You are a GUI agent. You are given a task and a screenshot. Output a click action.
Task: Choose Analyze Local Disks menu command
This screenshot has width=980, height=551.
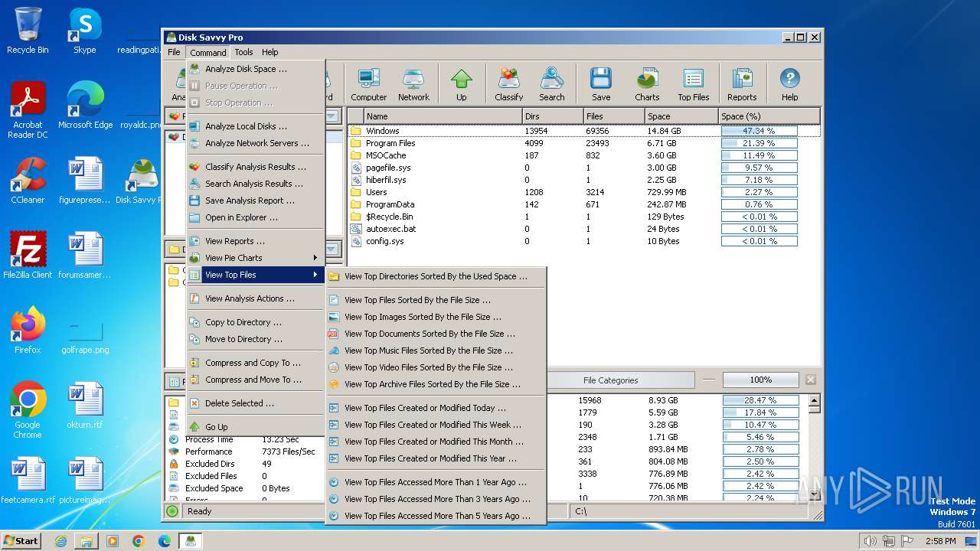click(x=256, y=126)
